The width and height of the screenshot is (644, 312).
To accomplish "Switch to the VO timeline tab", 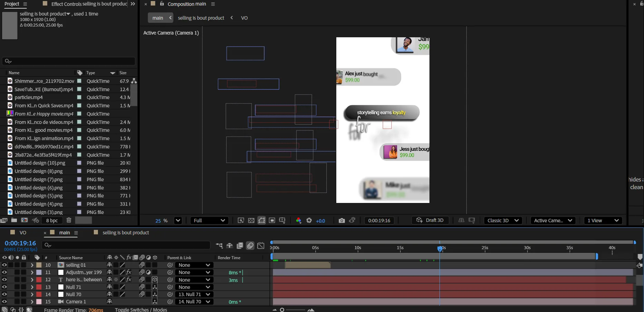I will coord(23,233).
